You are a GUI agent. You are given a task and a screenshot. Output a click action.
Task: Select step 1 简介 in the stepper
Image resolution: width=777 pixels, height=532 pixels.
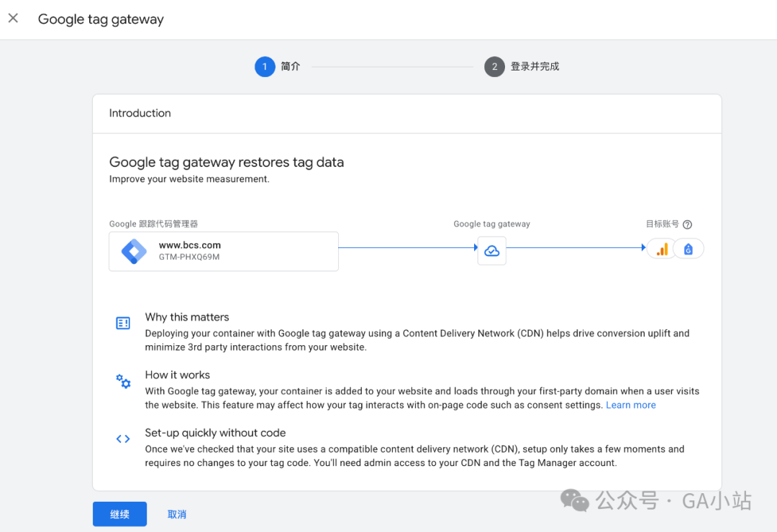(278, 66)
